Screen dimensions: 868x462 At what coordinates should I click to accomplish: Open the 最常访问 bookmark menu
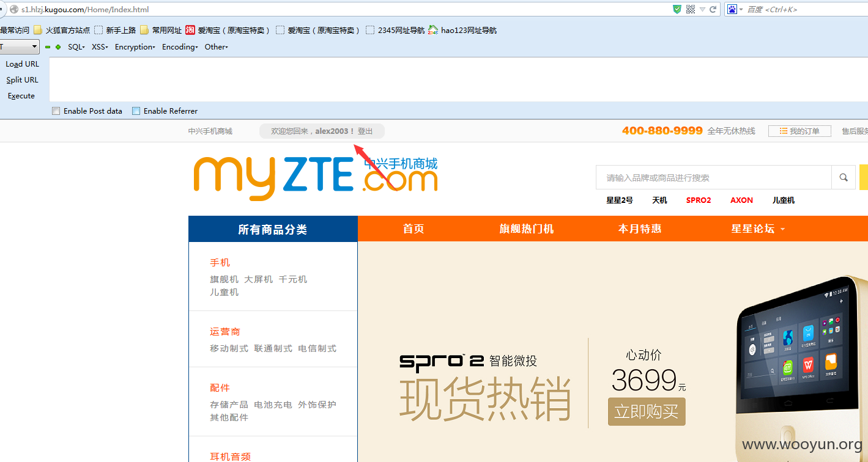[15, 30]
